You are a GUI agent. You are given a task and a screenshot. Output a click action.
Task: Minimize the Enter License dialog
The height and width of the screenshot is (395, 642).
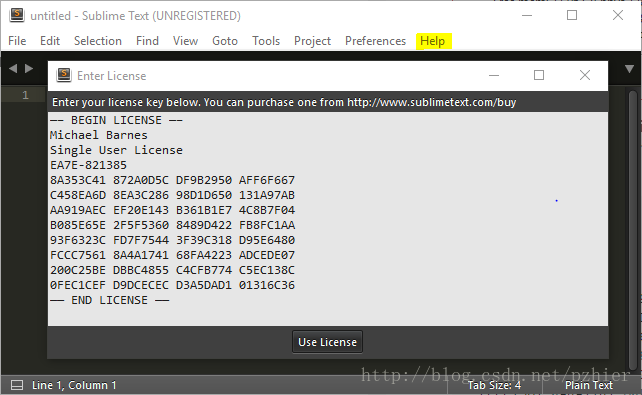(x=494, y=75)
